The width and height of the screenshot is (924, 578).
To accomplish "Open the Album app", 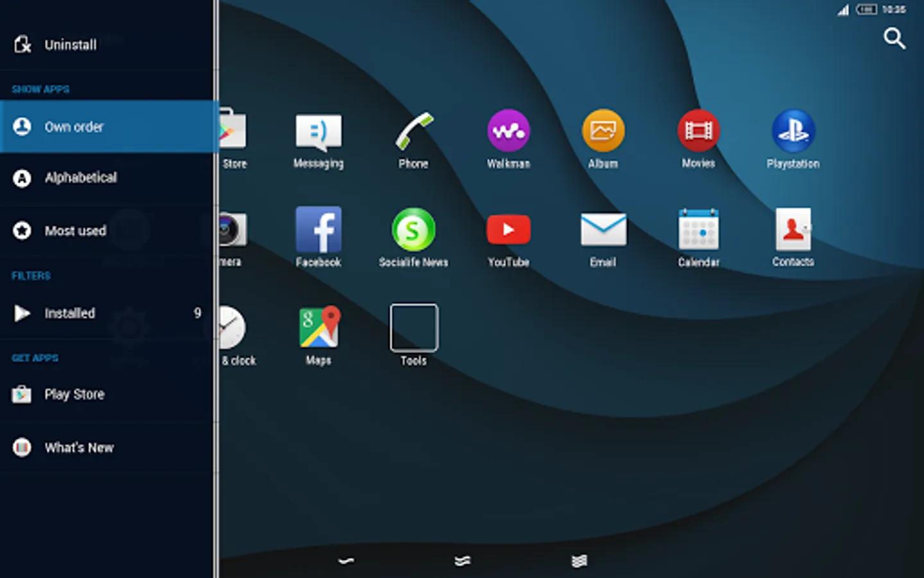I will pyautogui.click(x=603, y=141).
